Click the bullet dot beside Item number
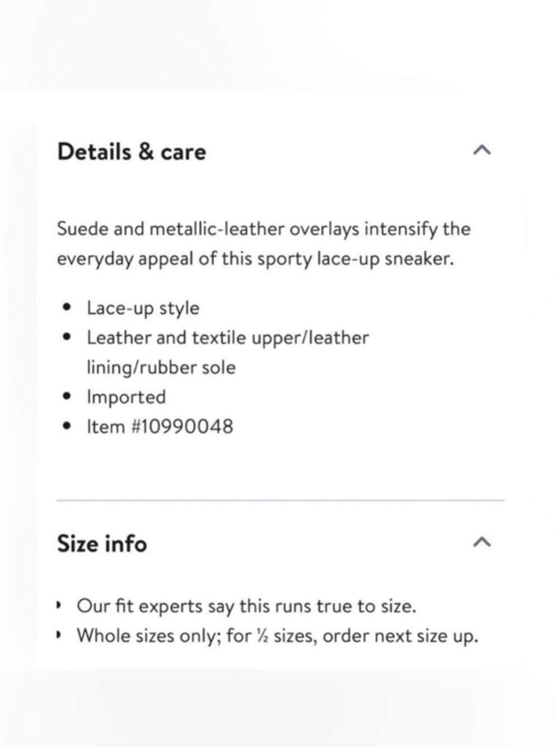560x747 pixels. [x=67, y=426]
